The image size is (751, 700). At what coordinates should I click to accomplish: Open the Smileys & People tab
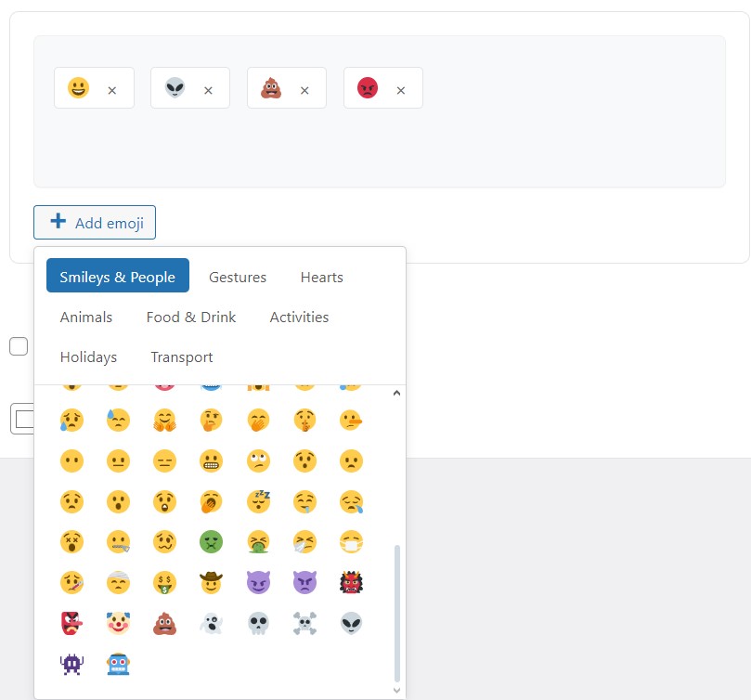pos(117,276)
